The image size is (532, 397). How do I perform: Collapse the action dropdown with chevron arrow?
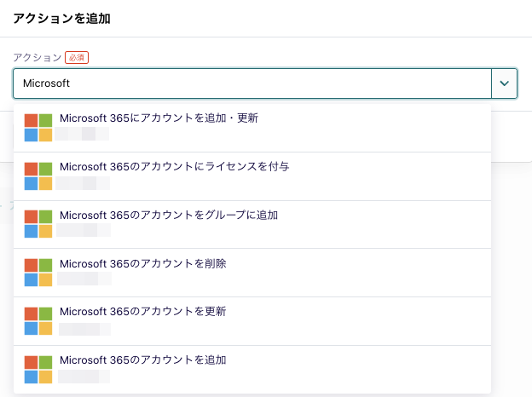pos(504,83)
